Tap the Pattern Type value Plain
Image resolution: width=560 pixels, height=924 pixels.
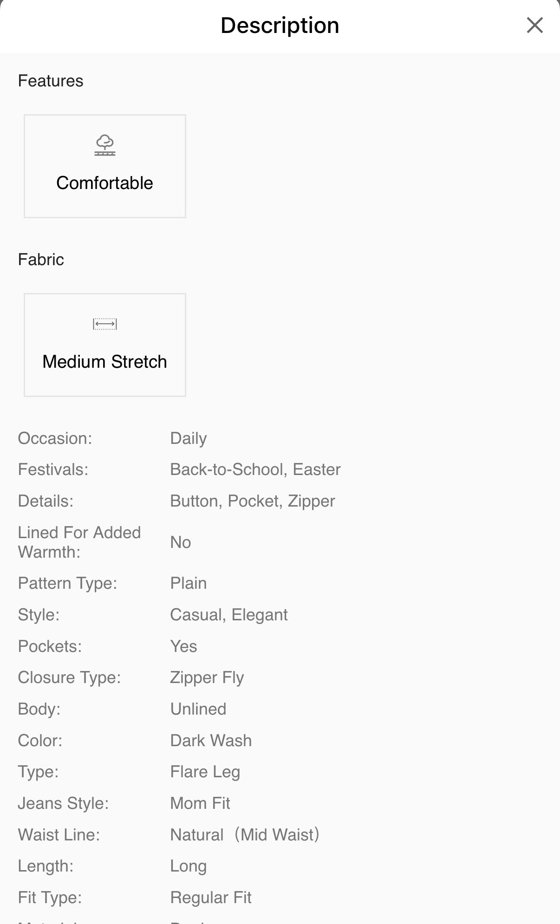pyautogui.click(x=189, y=583)
